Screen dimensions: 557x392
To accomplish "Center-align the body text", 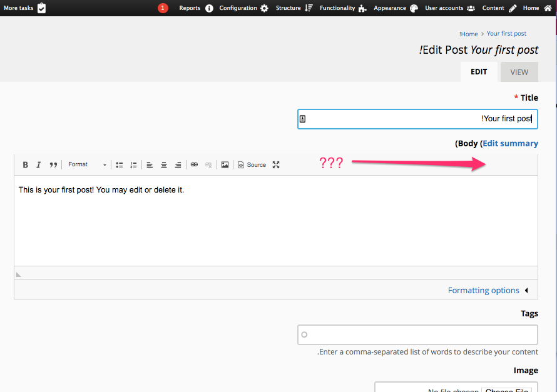I will point(163,164).
